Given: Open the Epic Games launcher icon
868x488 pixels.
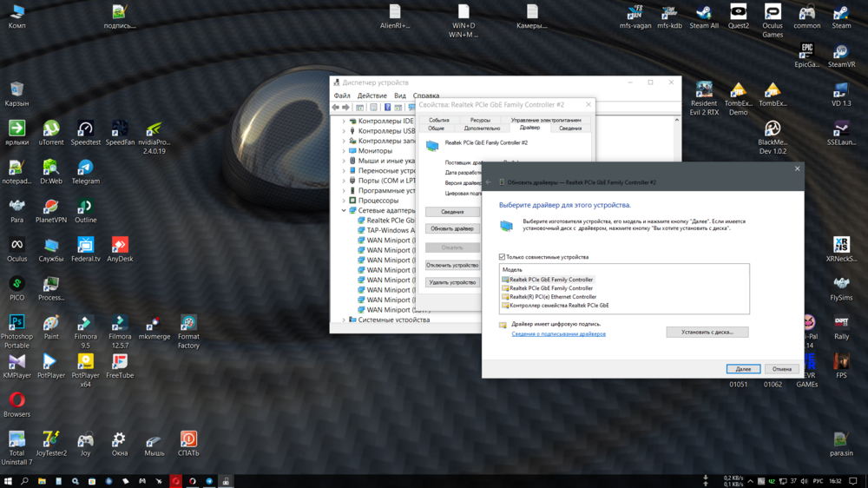Looking at the screenshot, I should click(807, 51).
